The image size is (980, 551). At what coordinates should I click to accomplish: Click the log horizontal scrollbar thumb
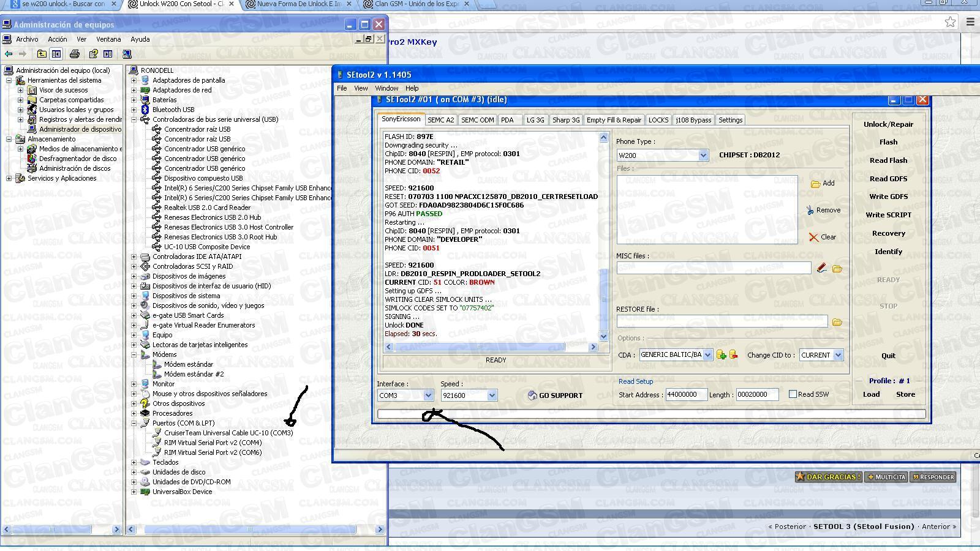480,347
